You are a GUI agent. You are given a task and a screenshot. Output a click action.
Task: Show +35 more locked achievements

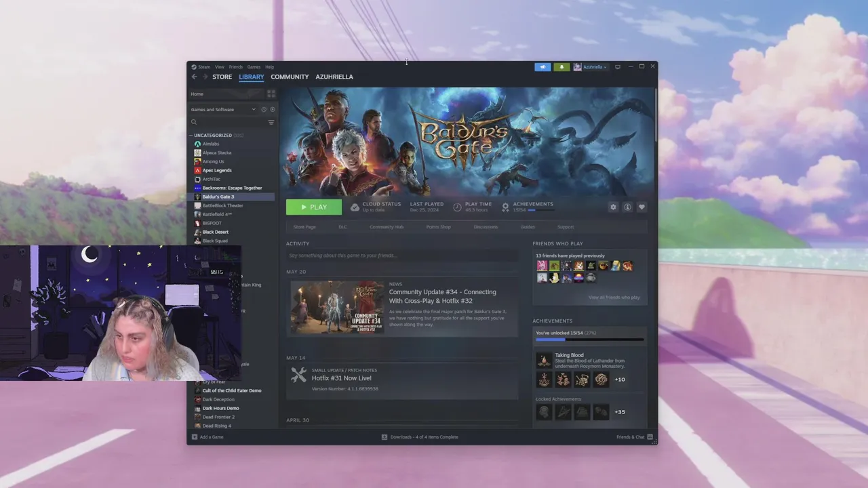pyautogui.click(x=620, y=412)
